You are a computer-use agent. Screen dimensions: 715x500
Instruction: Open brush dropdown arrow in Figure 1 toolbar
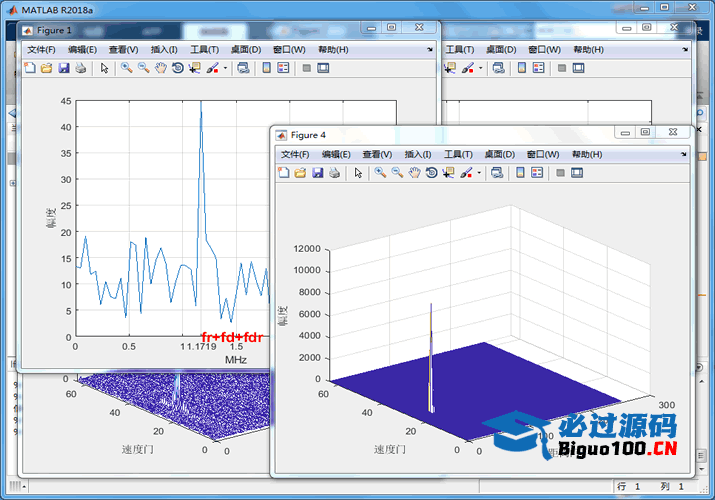tap(226, 68)
